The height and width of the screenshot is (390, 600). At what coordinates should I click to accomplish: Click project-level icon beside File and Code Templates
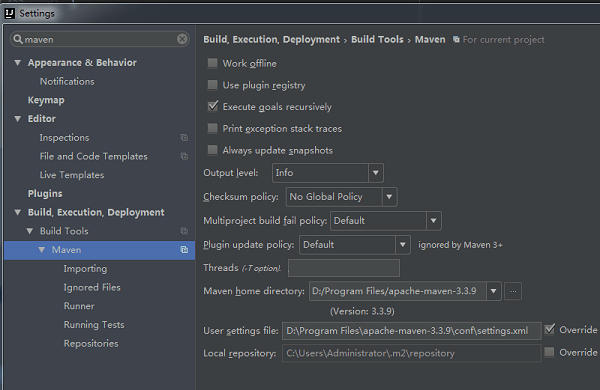click(184, 156)
